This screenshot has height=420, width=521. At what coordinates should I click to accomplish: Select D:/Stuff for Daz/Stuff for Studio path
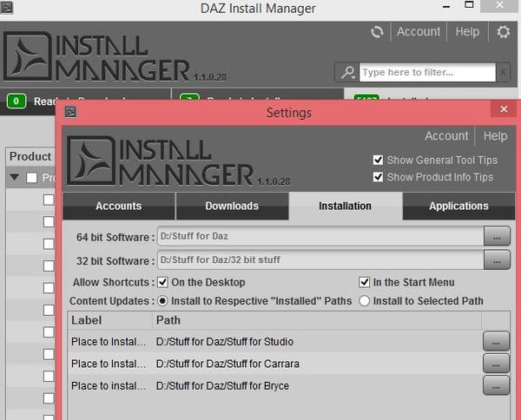pyautogui.click(x=225, y=342)
